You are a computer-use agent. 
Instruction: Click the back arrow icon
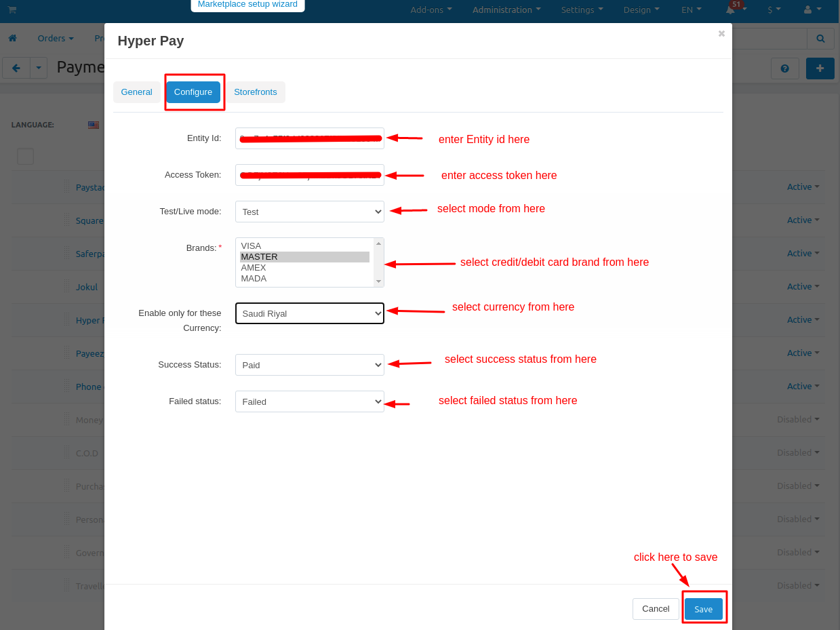(16, 68)
